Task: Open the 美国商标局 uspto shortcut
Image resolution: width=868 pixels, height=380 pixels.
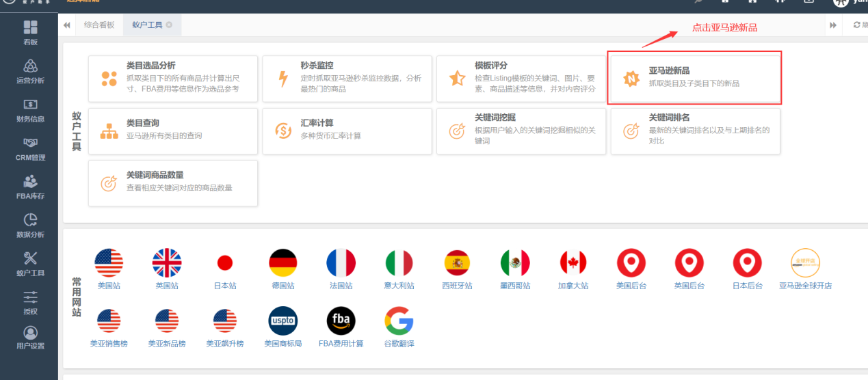Action: 283,327
